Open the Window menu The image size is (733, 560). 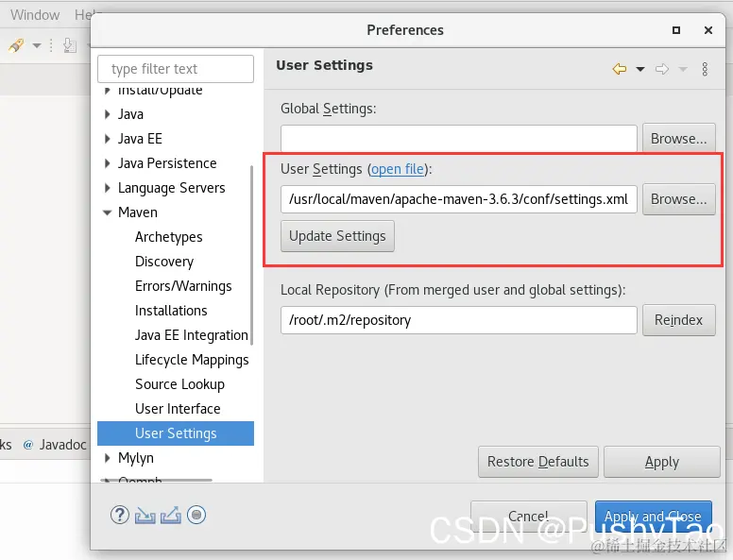pos(35,15)
